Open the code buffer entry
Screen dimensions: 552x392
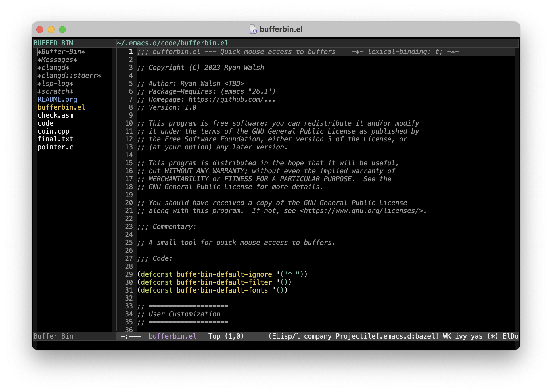pyautogui.click(x=45, y=123)
